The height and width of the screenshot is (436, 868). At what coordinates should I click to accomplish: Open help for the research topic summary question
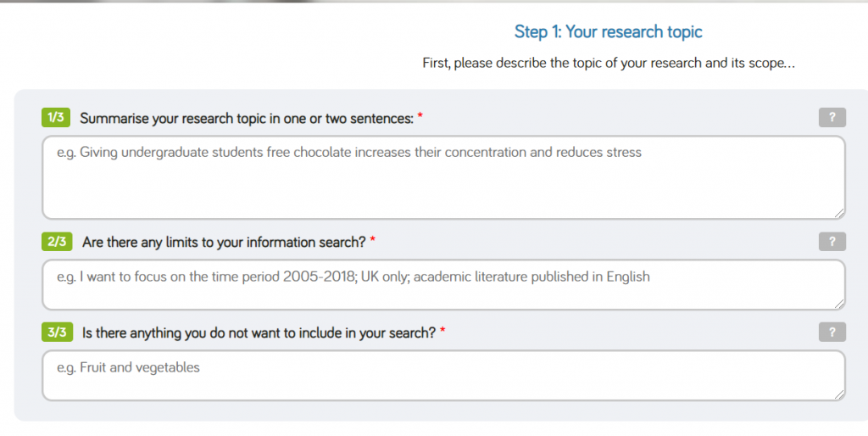coord(832,118)
